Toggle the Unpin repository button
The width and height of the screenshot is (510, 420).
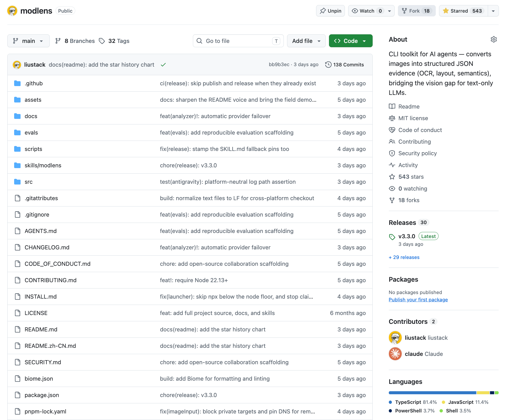pyautogui.click(x=330, y=11)
